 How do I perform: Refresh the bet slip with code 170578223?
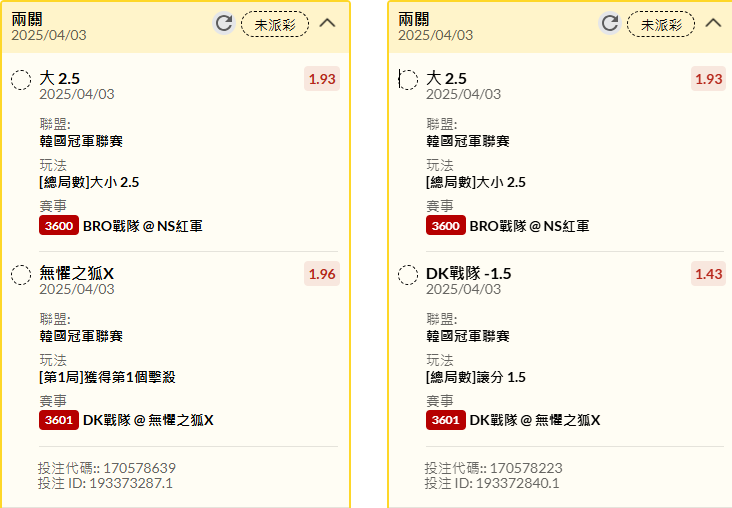(610, 23)
